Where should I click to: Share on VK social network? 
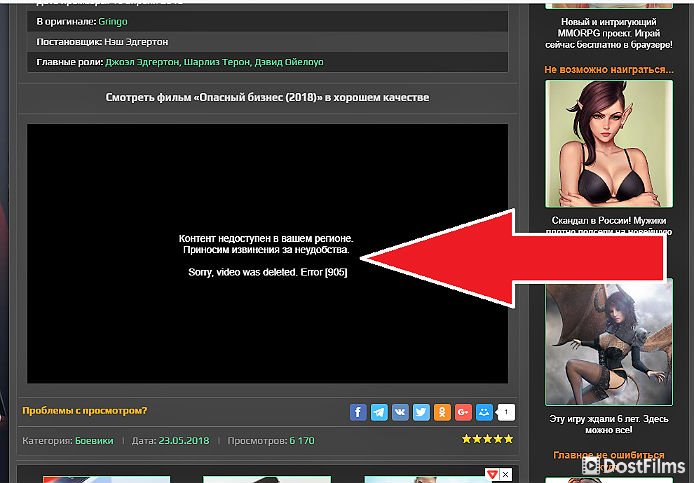pos(400,412)
